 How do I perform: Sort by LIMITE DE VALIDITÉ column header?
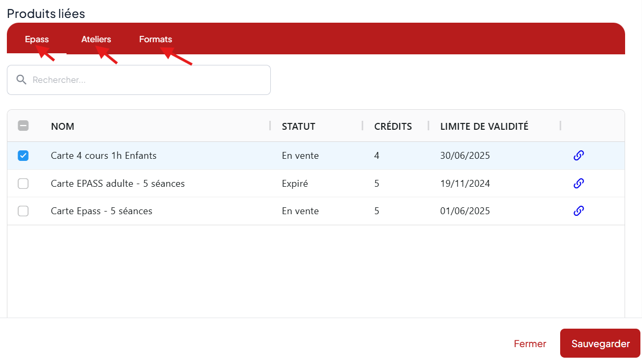click(484, 127)
